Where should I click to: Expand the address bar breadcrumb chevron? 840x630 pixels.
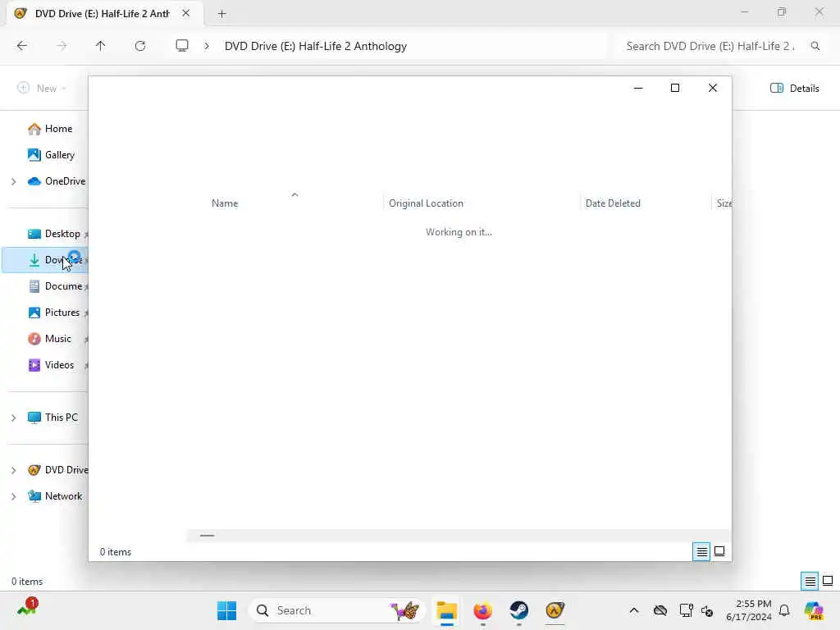[206, 46]
